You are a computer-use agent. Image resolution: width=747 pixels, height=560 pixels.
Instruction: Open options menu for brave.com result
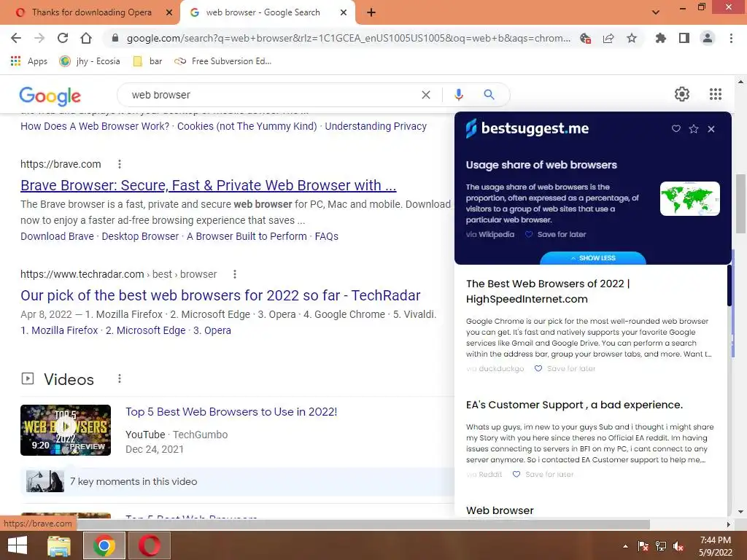pyautogui.click(x=120, y=164)
